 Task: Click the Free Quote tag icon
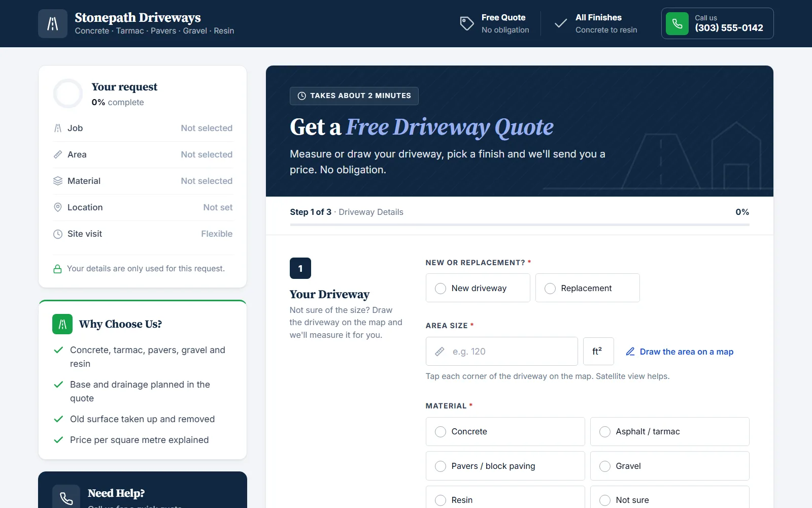point(467,23)
